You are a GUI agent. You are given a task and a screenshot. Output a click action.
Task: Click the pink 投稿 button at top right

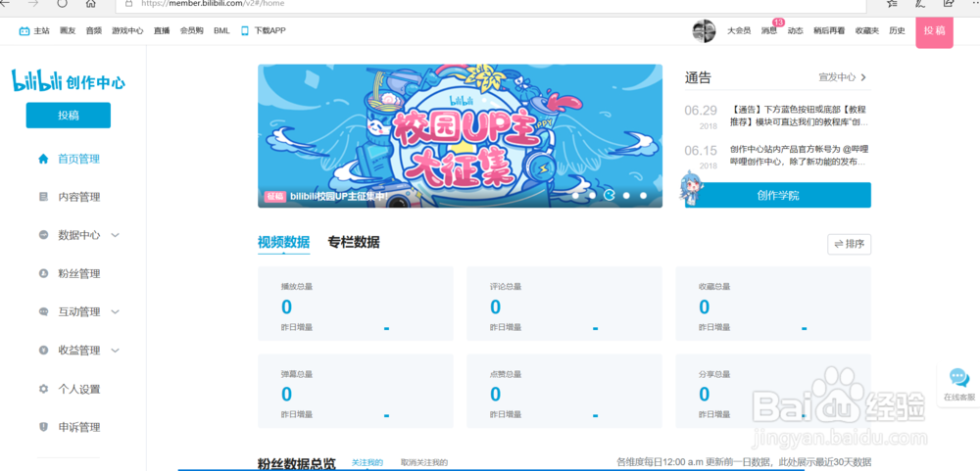(934, 32)
